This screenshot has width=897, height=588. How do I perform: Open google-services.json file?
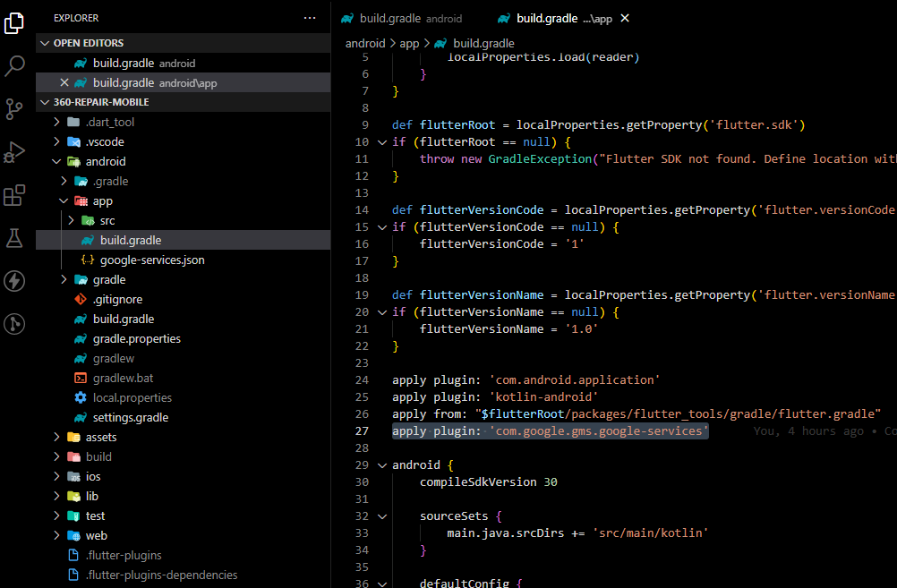[x=152, y=260]
